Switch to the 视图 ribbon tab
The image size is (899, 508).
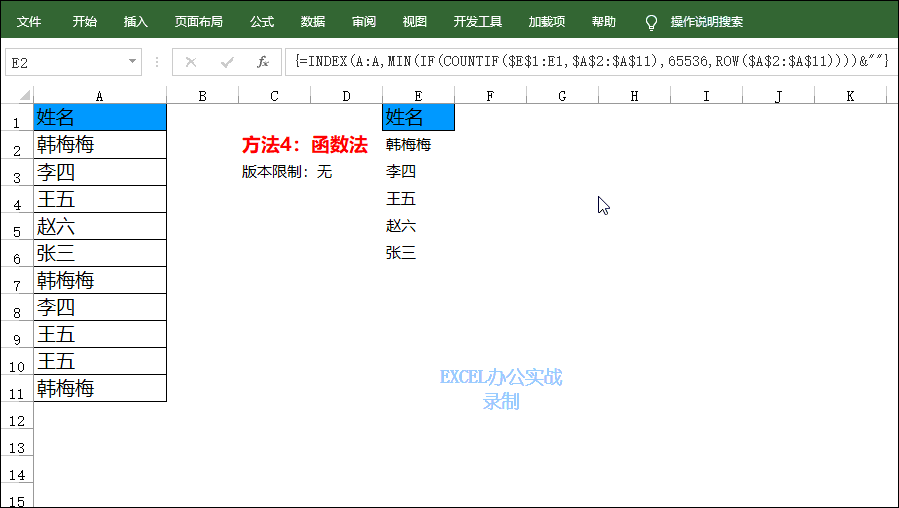click(415, 22)
